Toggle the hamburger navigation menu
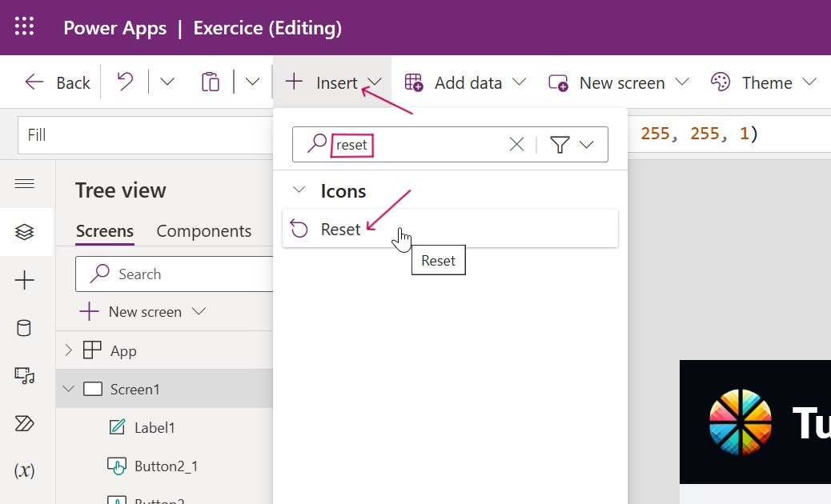Image resolution: width=831 pixels, height=504 pixels. tap(24, 184)
